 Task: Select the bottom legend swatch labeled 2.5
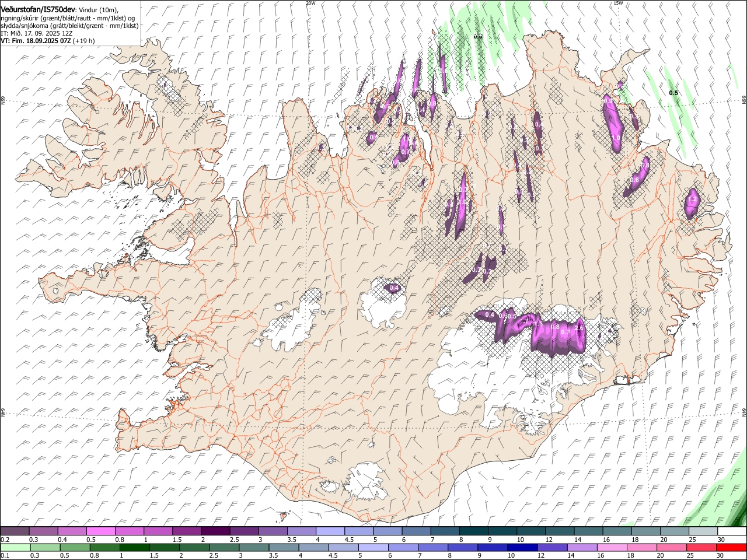[x=224, y=548]
